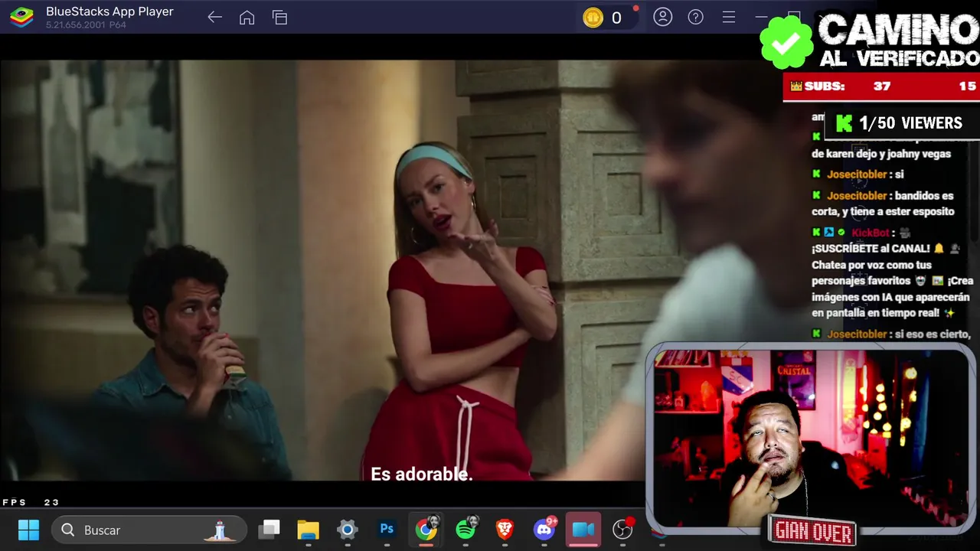Open Windows Task View
Screen dimensions: 980x551
click(269, 530)
